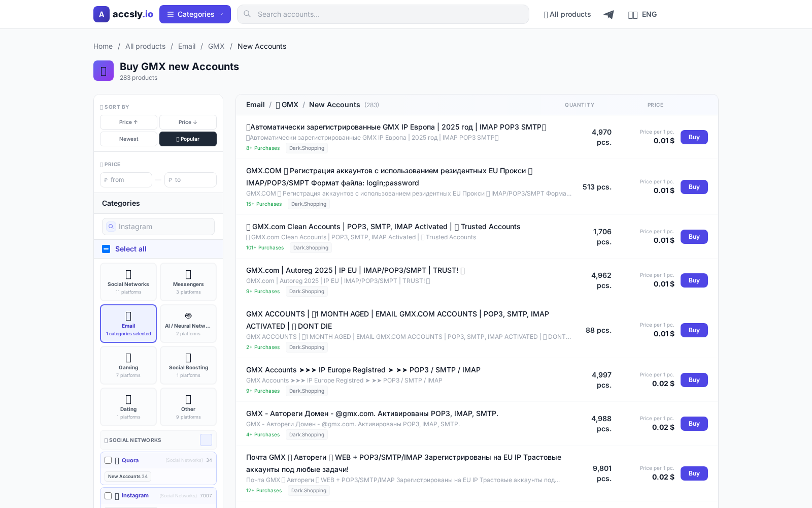Toggle the Social Networks select-all box
Viewport: 812px width, 508px height.
point(206,440)
